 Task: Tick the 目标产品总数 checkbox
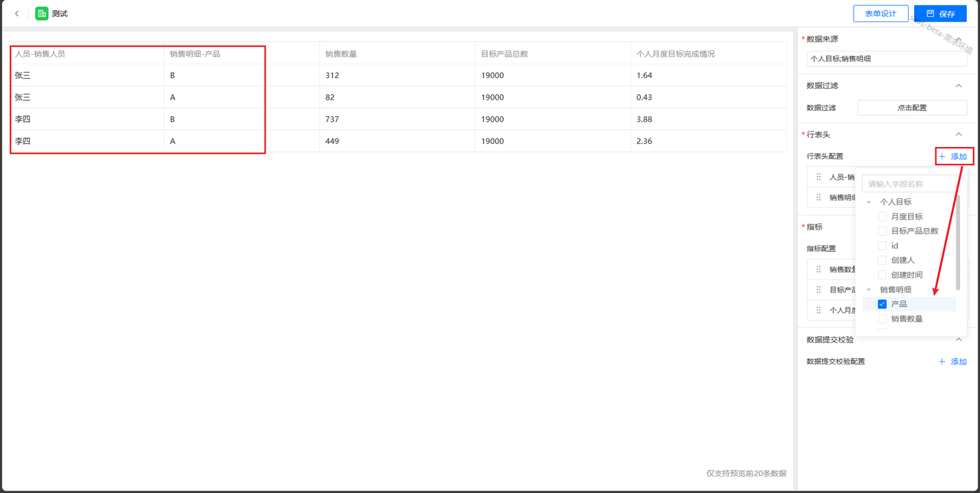coord(882,231)
